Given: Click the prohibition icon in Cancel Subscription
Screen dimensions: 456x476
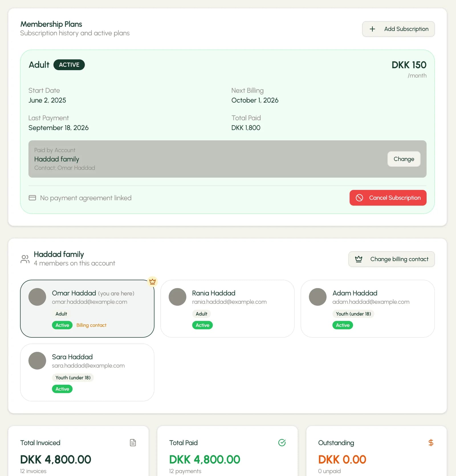Looking at the screenshot, I should (359, 198).
